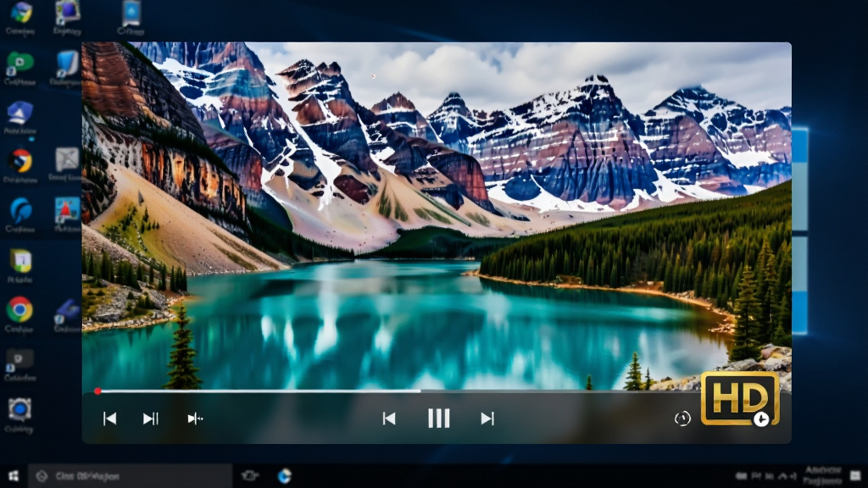
Task: Open the Windows Start menu
Action: tap(14, 476)
